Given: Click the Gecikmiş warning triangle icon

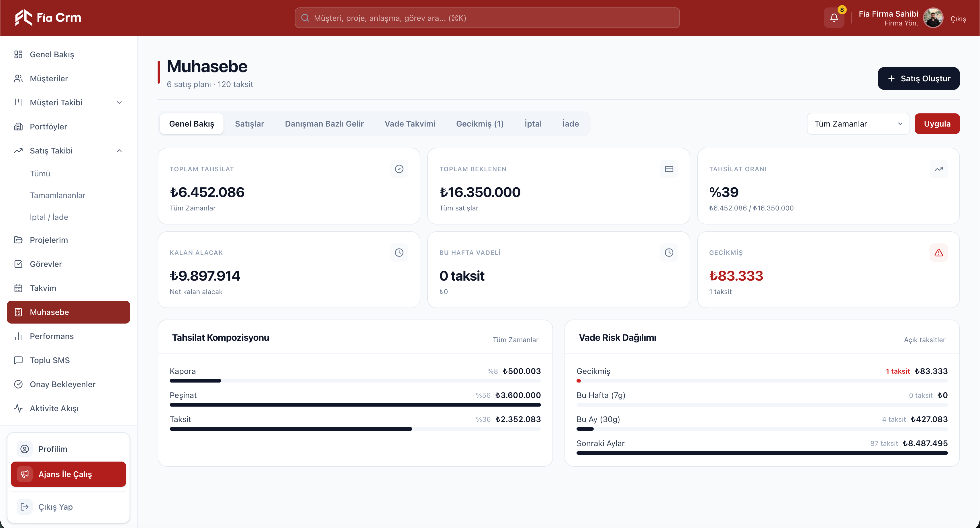Looking at the screenshot, I should tap(938, 253).
